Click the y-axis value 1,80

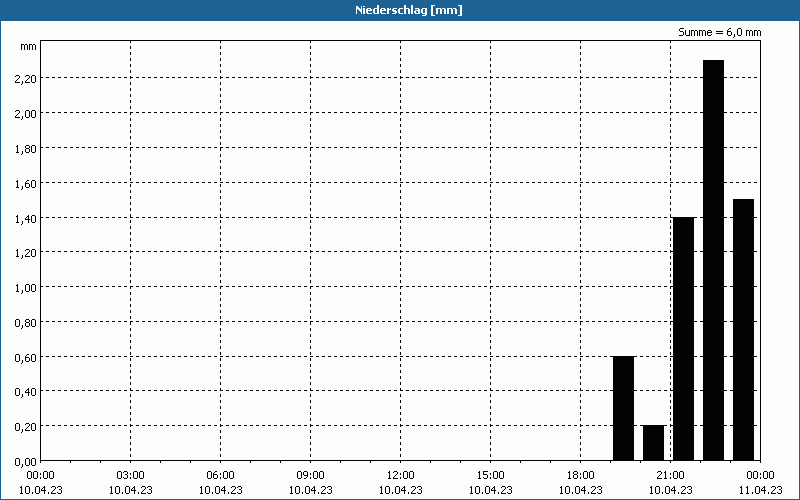tap(26, 148)
